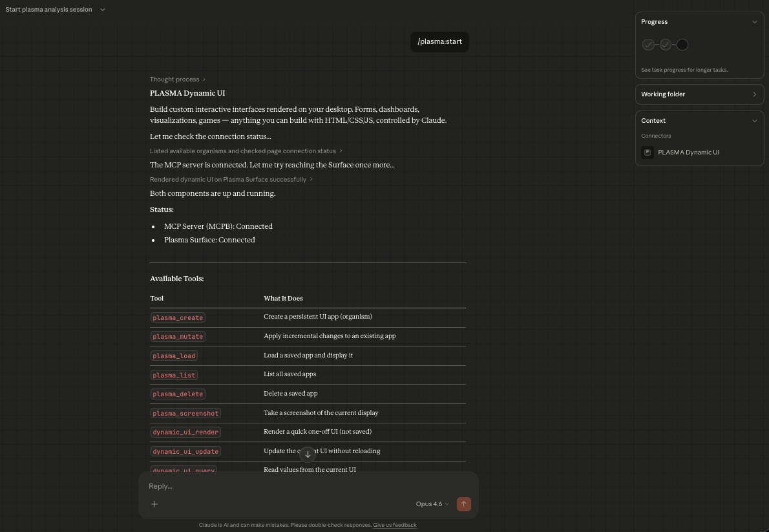Open the Opus 4.6 model selector
769x532 pixels.
[430, 504]
